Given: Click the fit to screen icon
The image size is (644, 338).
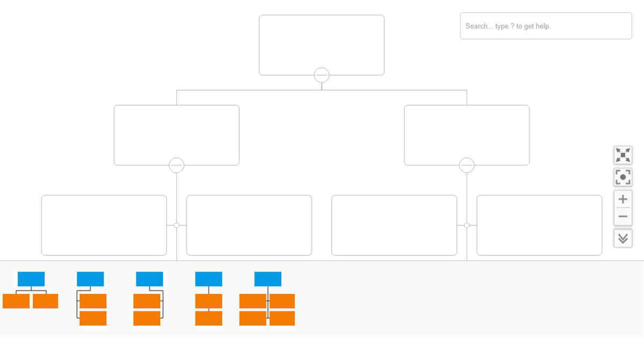Looking at the screenshot, I should pyautogui.click(x=623, y=177).
